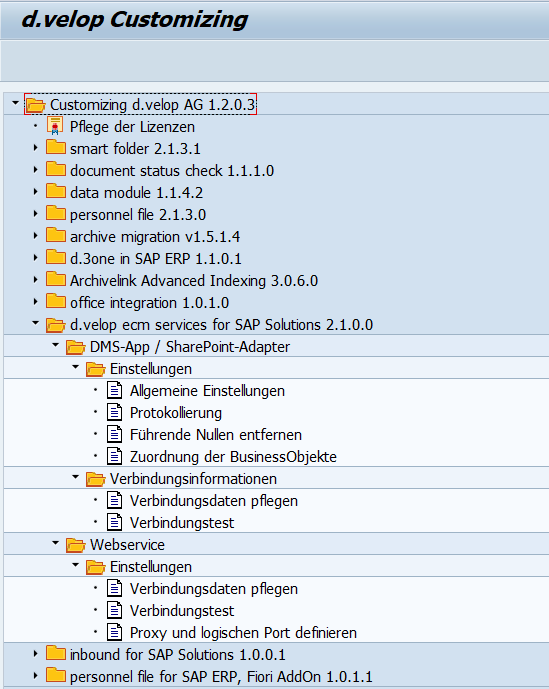Click the open folder icon for Webservice

(76, 545)
